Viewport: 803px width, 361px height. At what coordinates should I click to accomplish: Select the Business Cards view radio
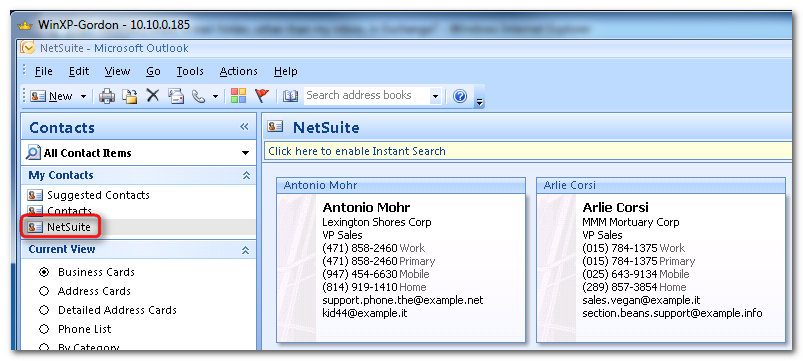pyautogui.click(x=44, y=272)
